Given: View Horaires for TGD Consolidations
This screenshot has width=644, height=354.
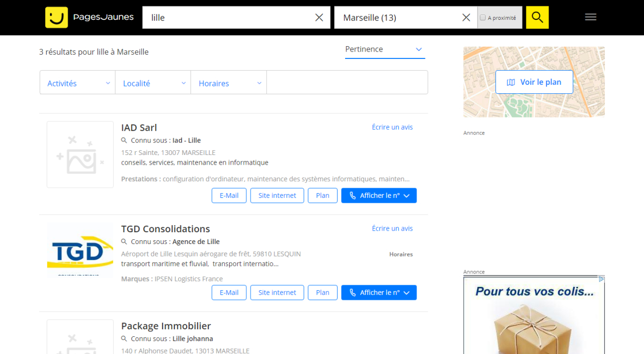Looking at the screenshot, I should (401, 254).
